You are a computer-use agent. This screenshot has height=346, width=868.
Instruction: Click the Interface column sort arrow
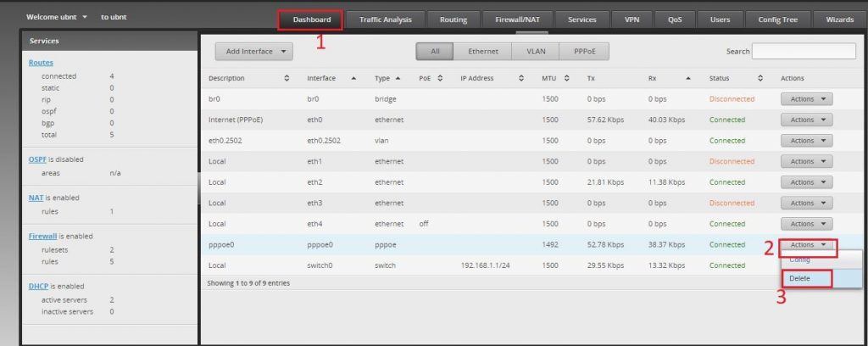pos(353,79)
